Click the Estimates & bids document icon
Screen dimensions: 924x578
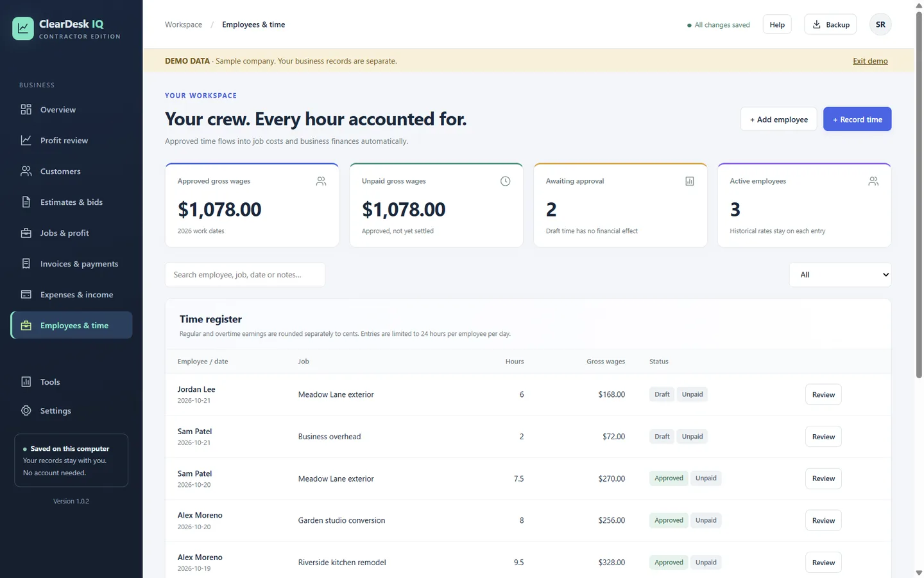click(x=26, y=202)
